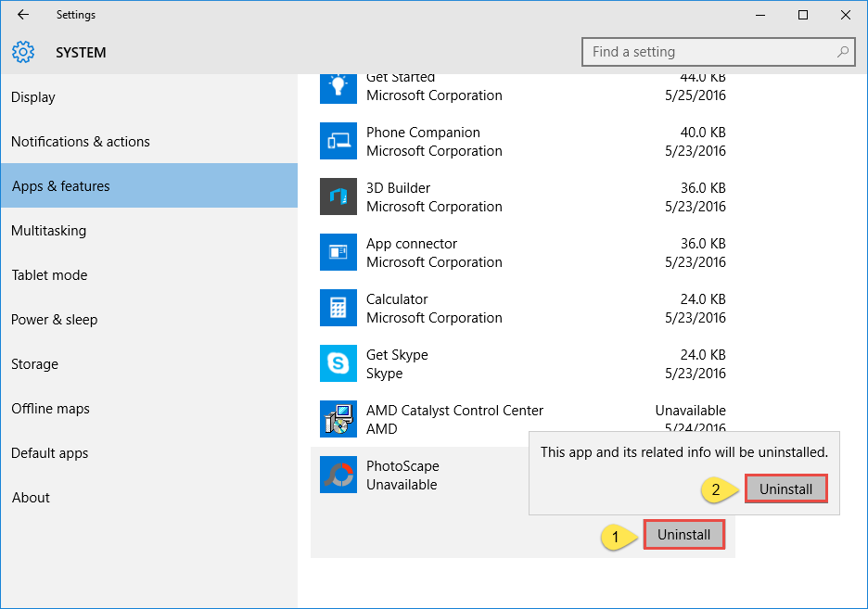Select AMD Catalyst Control Center name

[454, 411]
